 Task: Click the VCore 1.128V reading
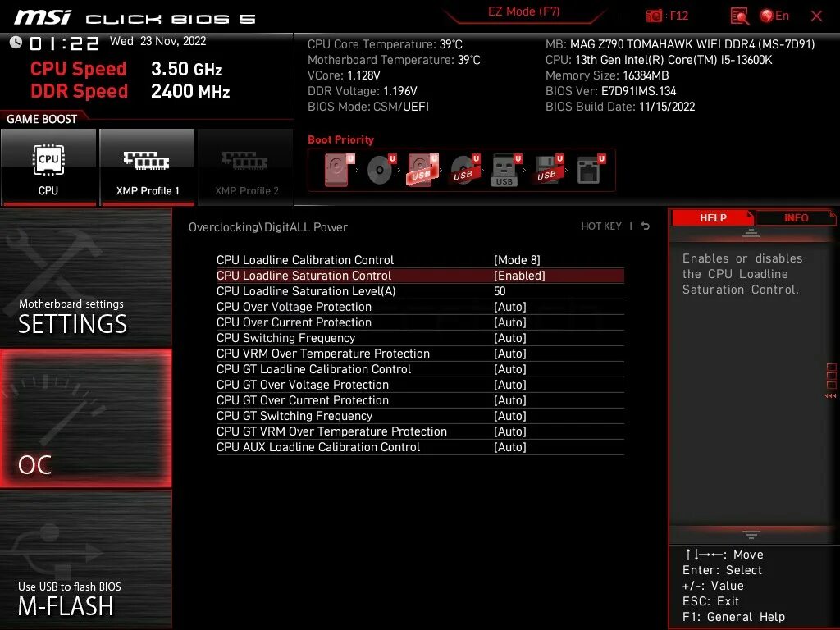(344, 75)
